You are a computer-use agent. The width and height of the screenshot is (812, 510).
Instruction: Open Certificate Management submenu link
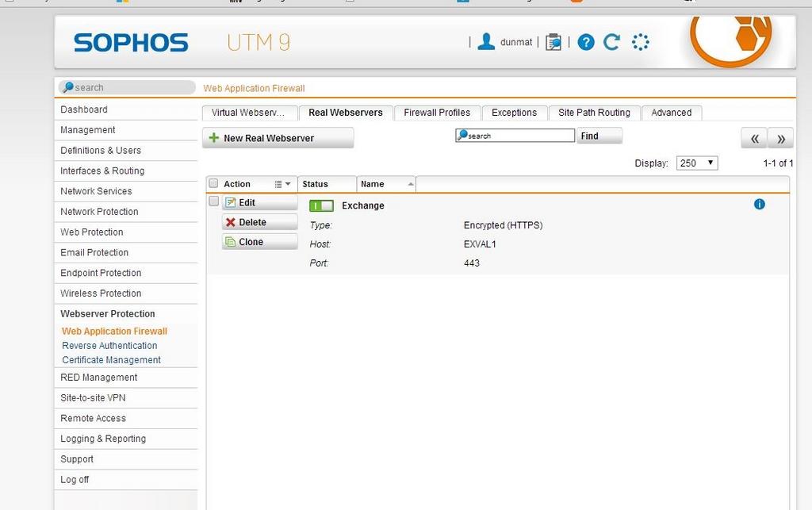click(x=111, y=360)
